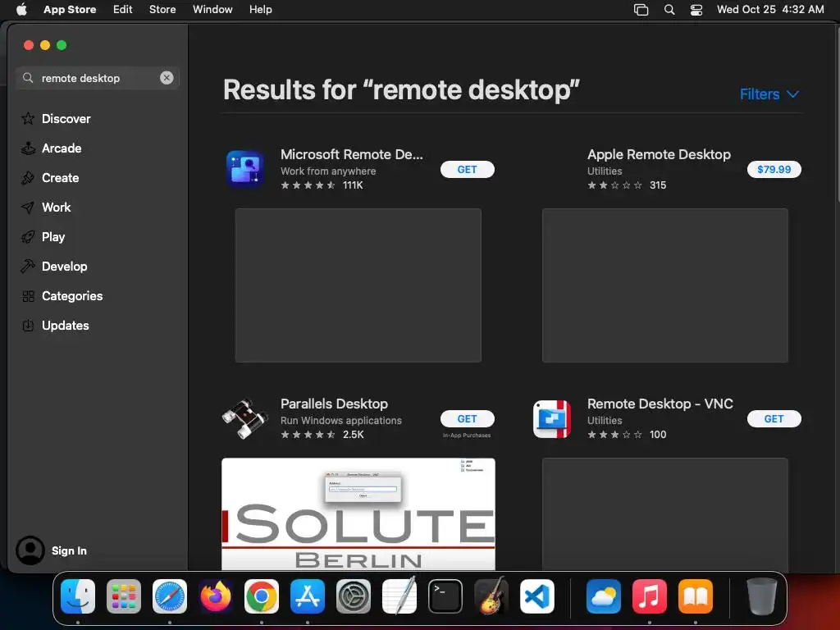Open the Window menu

point(212,10)
